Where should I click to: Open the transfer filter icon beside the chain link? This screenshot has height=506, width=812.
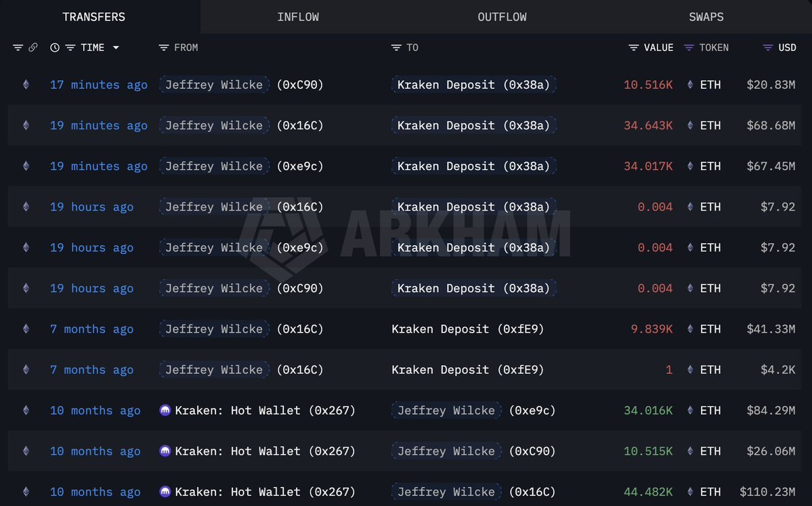[x=18, y=47]
